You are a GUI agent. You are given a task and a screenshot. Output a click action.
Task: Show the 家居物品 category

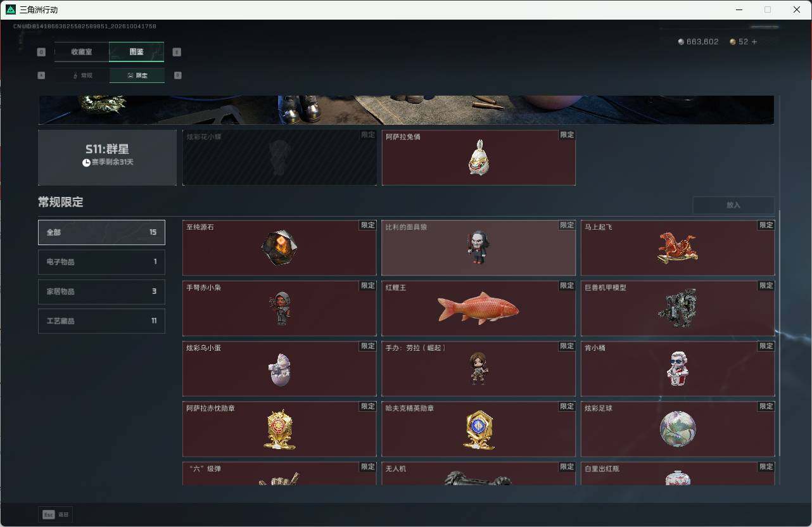click(101, 291)
